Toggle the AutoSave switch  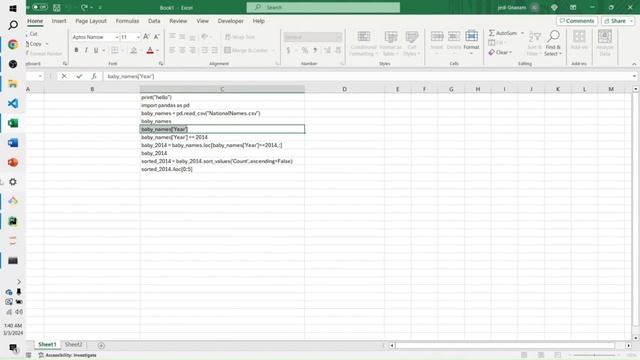click(x=40, y=7)
